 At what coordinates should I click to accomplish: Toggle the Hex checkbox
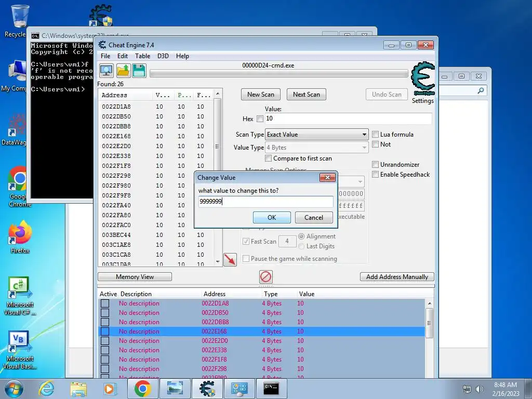(260, 119)
